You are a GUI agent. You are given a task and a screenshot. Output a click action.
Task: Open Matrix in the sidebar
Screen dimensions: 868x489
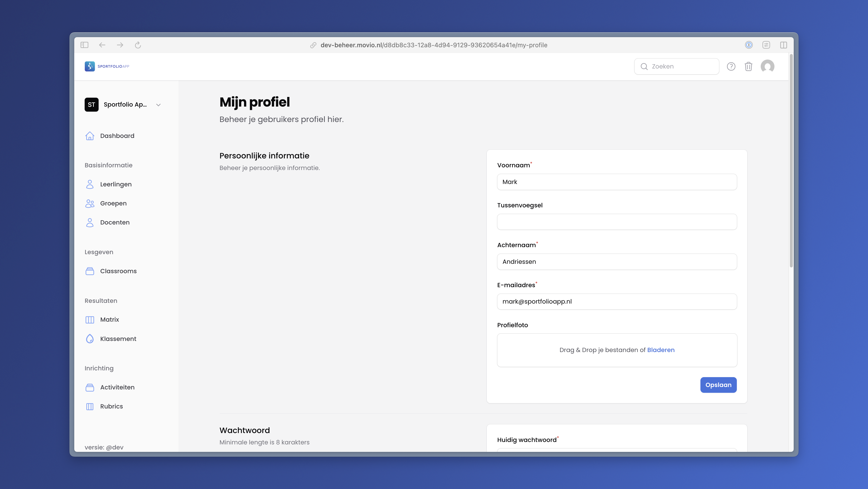tap(109, 319)
